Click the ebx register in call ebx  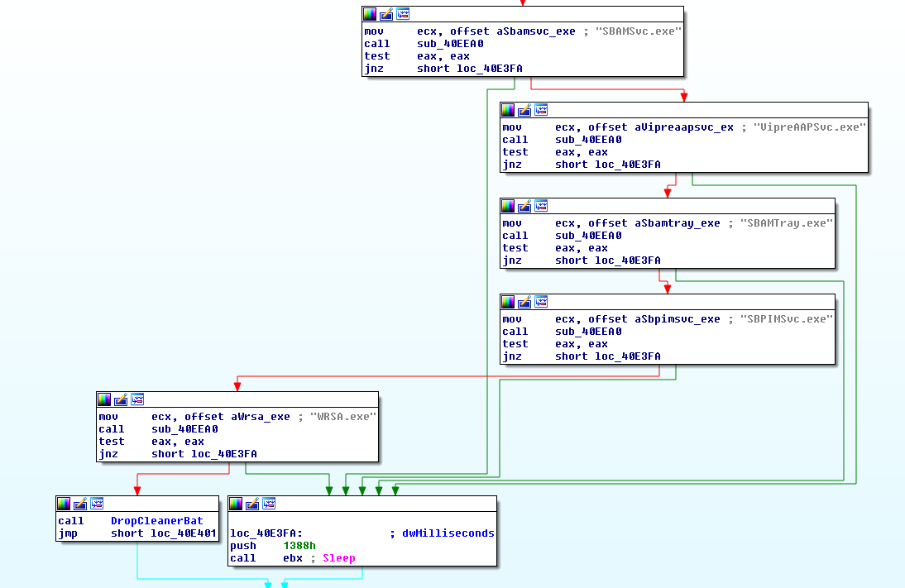pyautogui.click(x=293, y=558)
